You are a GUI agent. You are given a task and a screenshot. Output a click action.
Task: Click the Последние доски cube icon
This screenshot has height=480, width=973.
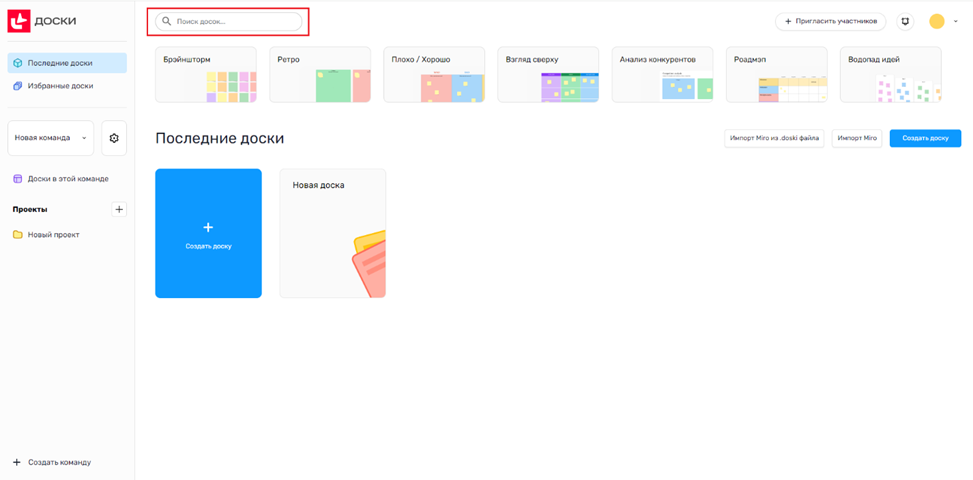pos(18,63)
